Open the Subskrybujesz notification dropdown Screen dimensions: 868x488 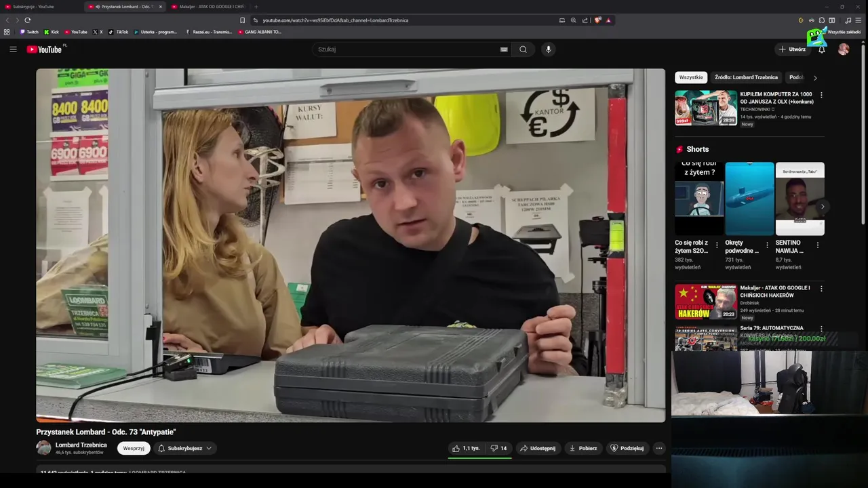185,448
